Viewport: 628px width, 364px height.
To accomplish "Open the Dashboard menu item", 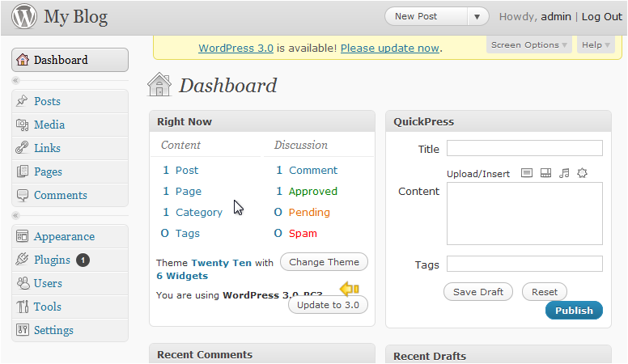I will tap(70, 60).
